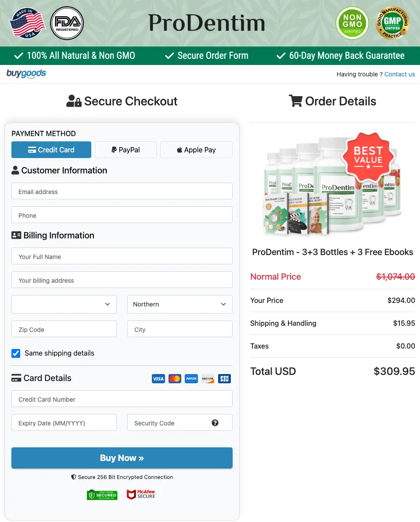This screenshot has height=522, width=420.
Task: Switch to PayPal payment method
Action: [126, 150]
